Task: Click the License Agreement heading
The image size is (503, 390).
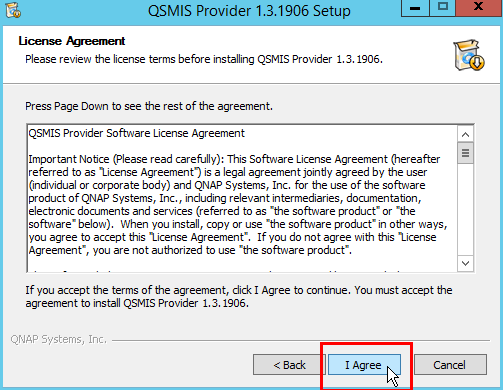Action: [72, 41]
